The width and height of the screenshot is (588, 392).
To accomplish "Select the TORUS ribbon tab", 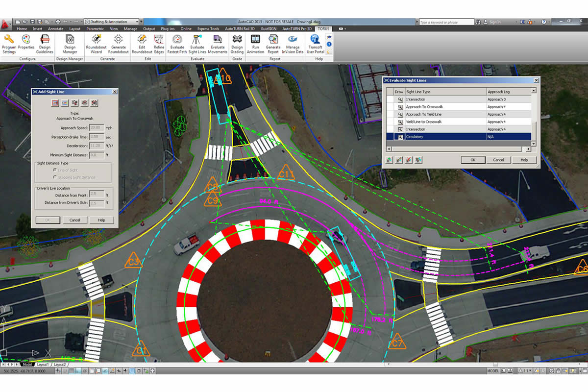I will click(323, 29).
